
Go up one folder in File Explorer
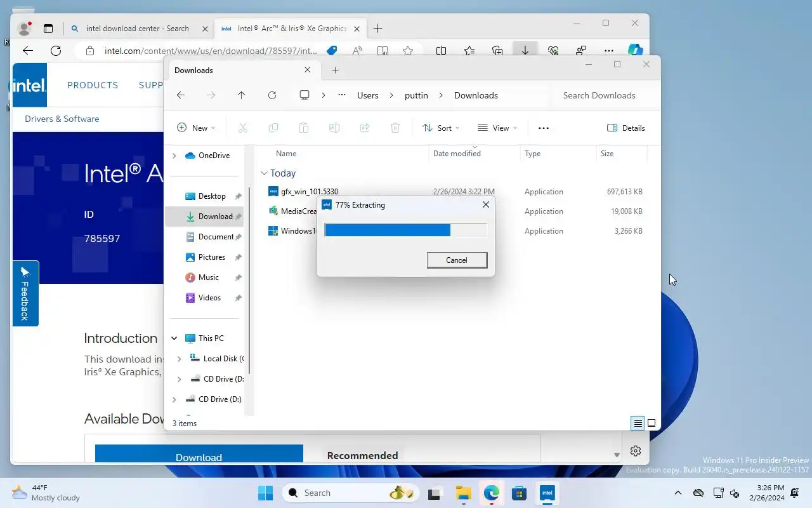[241, 95]
